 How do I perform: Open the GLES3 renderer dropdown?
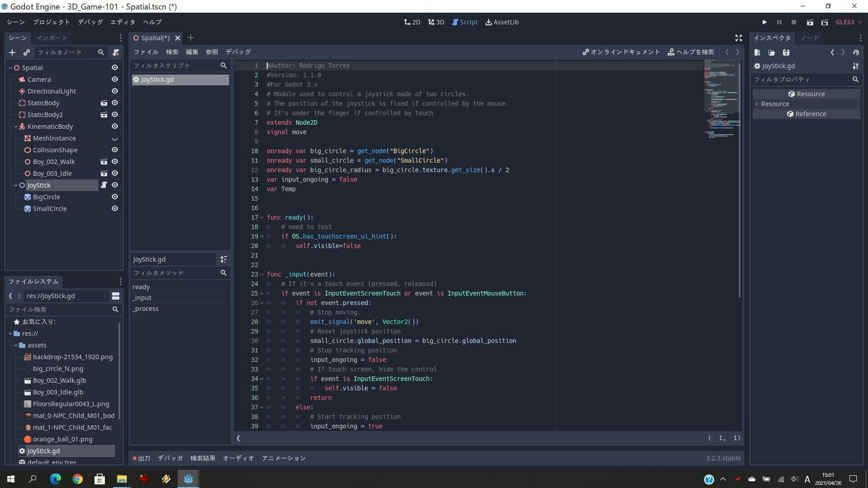849,22
